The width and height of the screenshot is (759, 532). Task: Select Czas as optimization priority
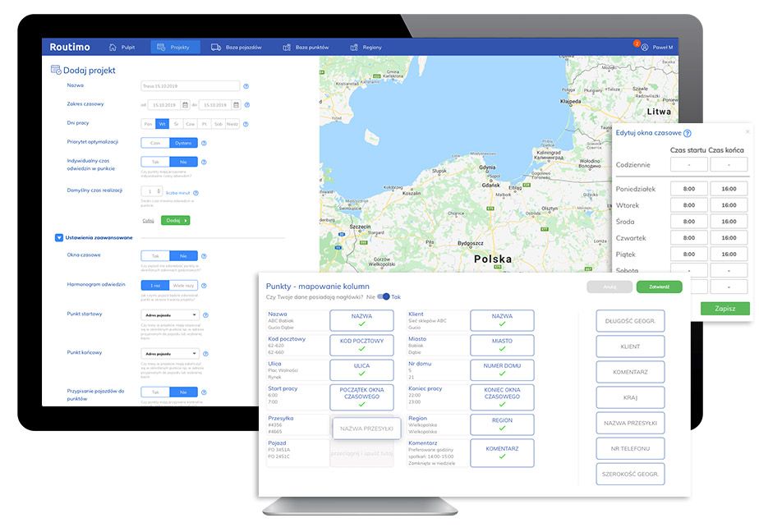tap(155, 143)
